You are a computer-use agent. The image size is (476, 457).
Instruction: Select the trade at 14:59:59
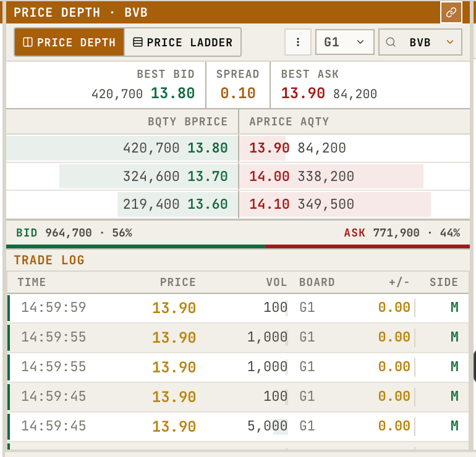[x=238, y=308]
